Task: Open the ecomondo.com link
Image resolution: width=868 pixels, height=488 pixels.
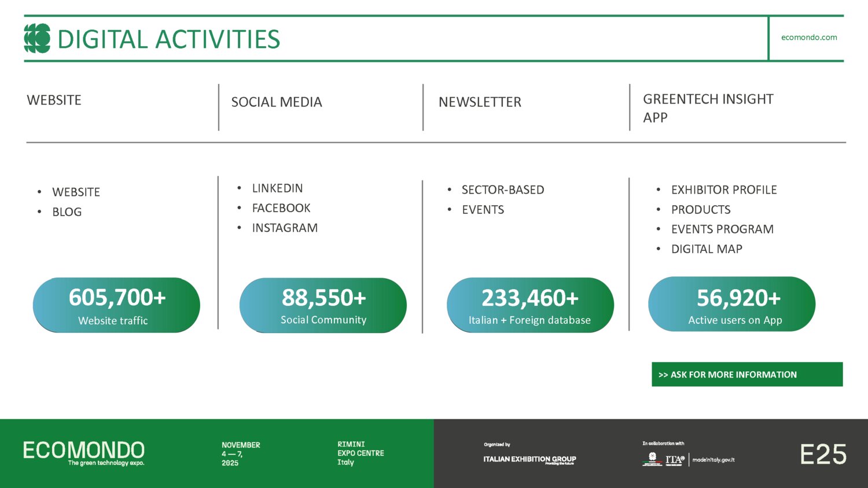Action: click(809, 37)
